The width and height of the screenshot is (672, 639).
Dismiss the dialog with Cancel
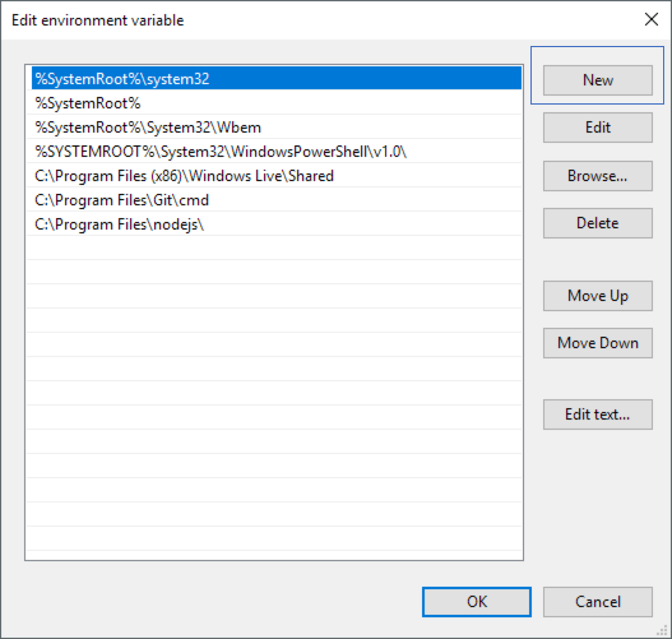tap(597, 601)
